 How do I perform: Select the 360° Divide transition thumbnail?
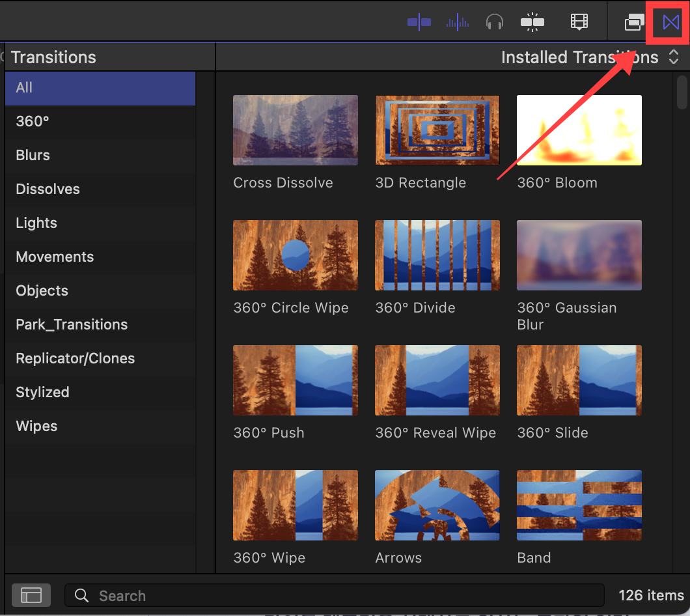tap(437, 255)
